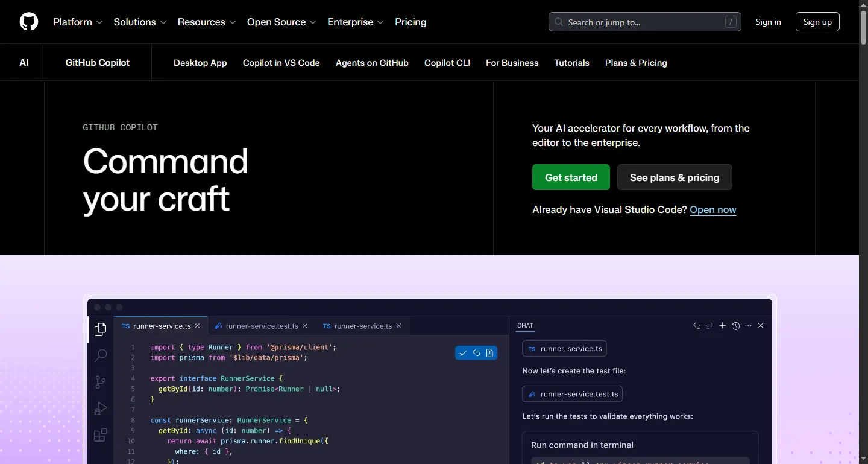Open the Chat more options ellipsis
Screen dimensions: 868x464
coord(748,326)
